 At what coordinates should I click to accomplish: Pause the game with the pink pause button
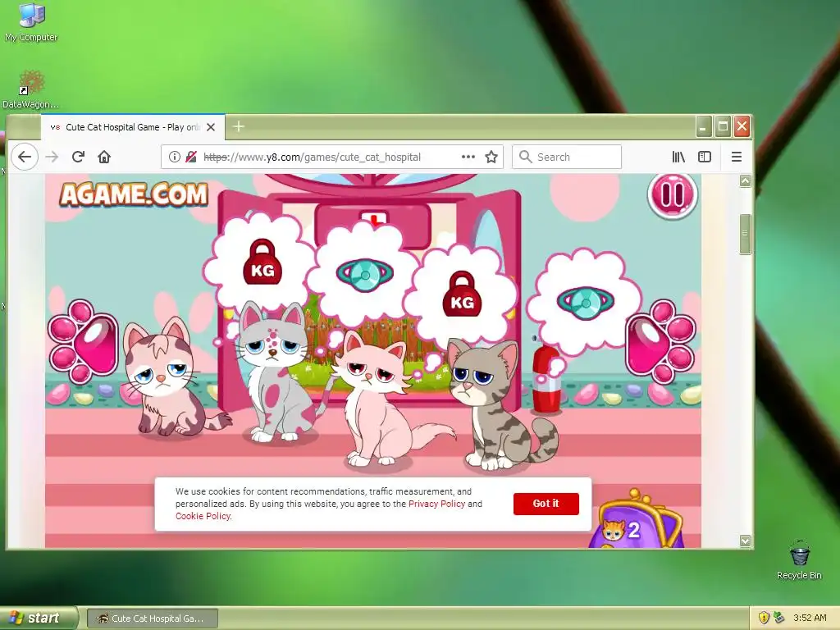coord(673,194)
